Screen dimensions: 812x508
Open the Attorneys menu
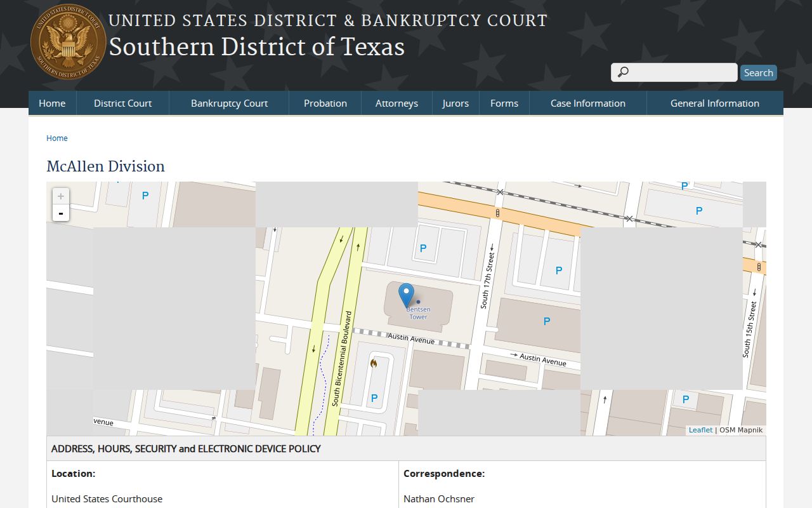coord(396,103)
